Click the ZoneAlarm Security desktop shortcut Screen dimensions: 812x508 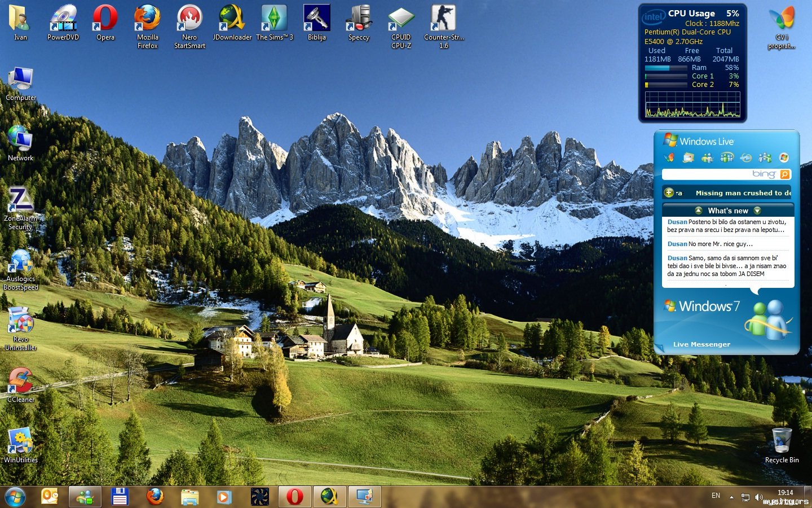(x=21, y=208)
